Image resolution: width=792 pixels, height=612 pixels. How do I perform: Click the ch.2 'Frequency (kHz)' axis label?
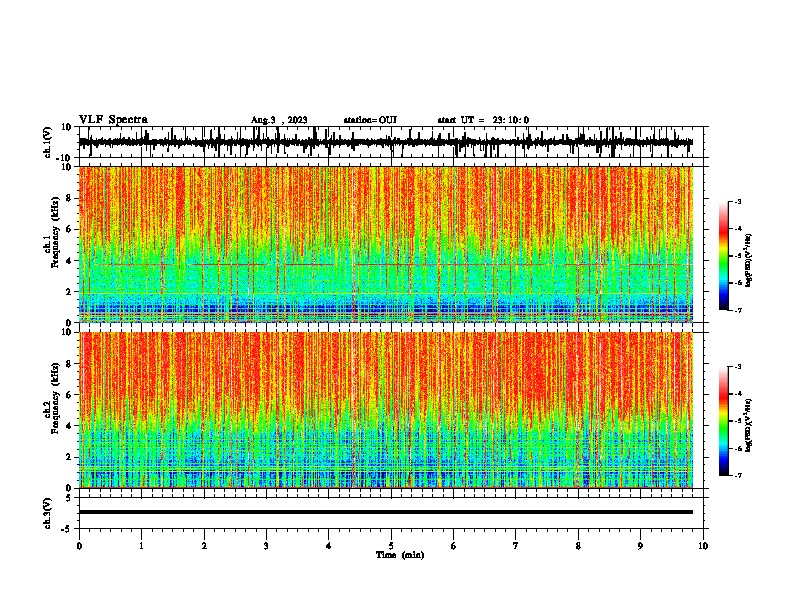[55, 398]
